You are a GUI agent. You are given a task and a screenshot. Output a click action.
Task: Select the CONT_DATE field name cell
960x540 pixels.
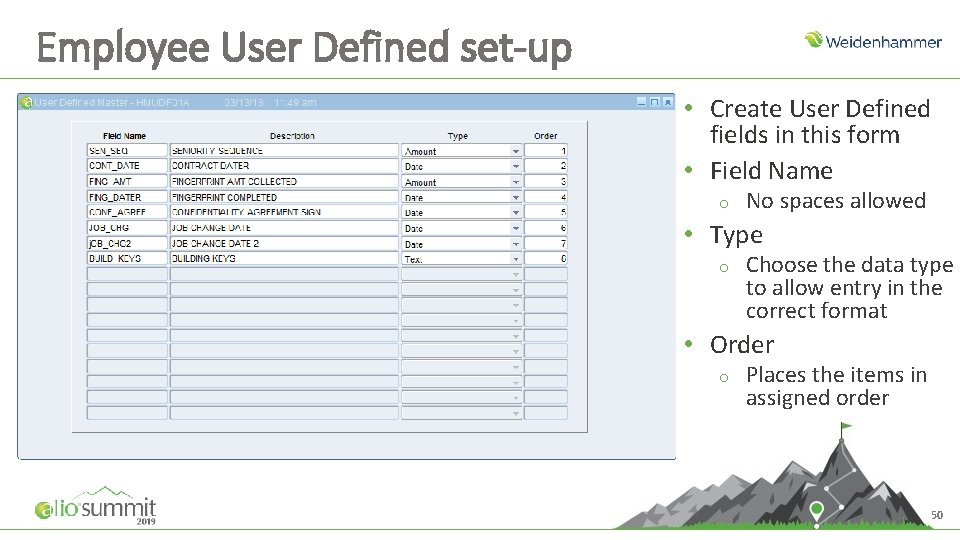pos(127,166)
